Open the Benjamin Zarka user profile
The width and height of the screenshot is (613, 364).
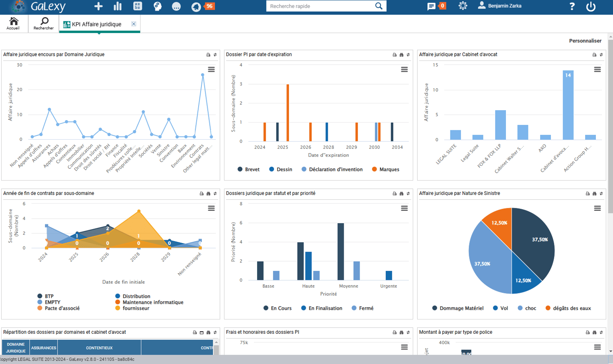point(500,6)
